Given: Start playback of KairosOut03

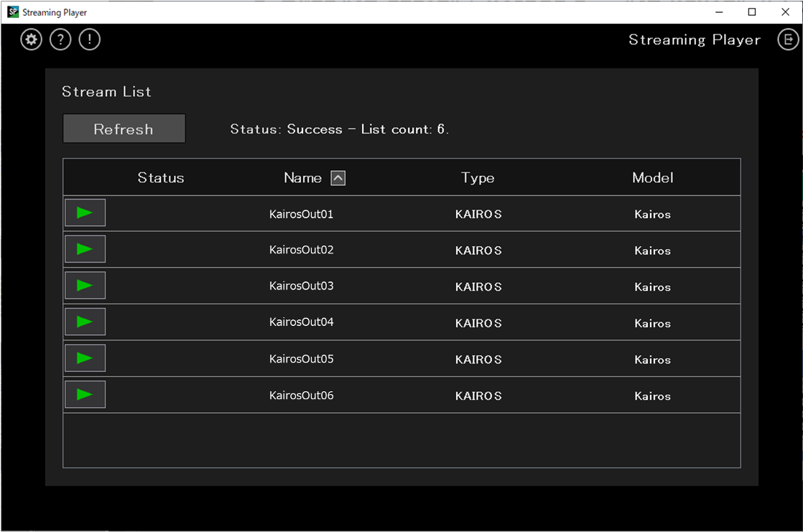Looking at the screenshot, I should (x=85, y=285).
